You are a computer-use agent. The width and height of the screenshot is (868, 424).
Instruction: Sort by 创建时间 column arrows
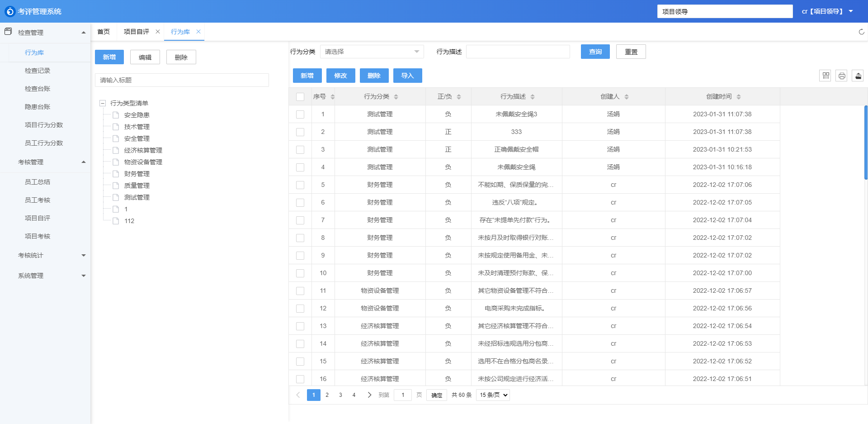(739, 97)
